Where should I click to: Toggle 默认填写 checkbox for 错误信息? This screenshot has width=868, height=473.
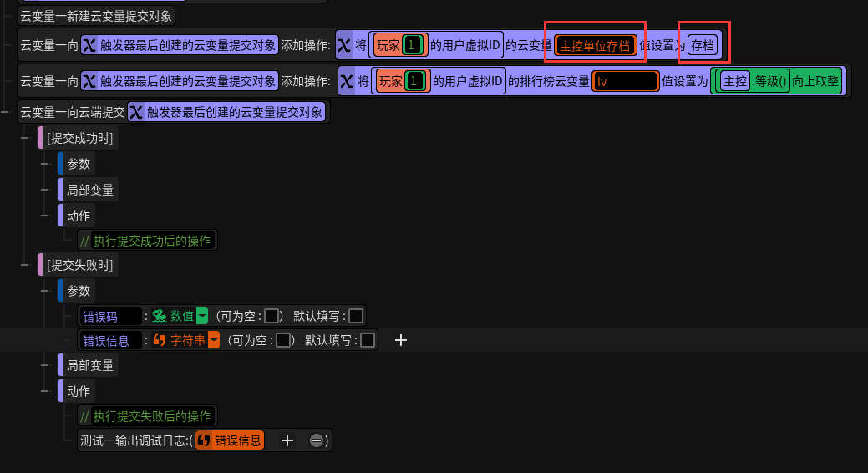click(368, 340)
